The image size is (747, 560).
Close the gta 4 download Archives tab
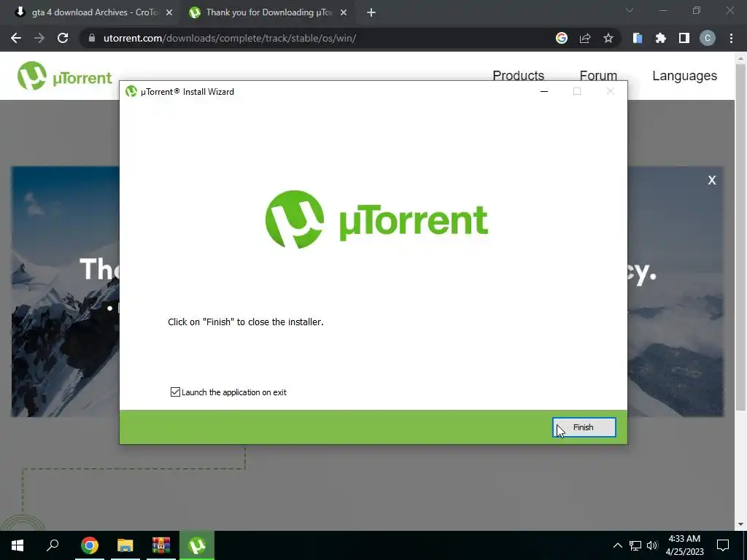tap(169, 12)
